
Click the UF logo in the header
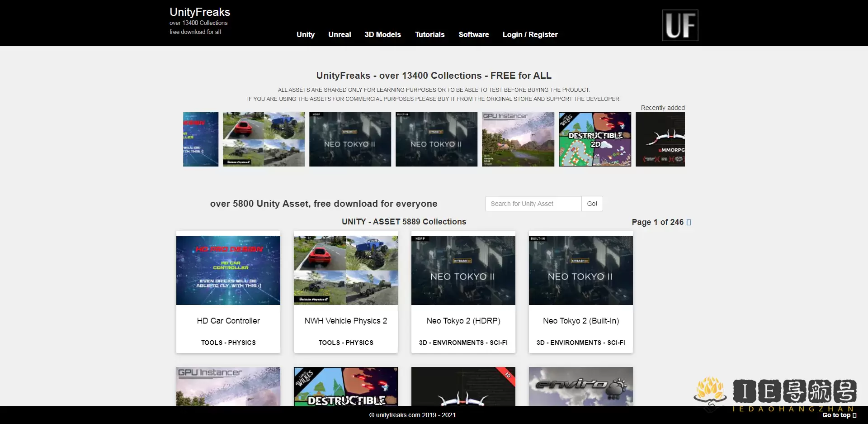click(x=680, y=25)
